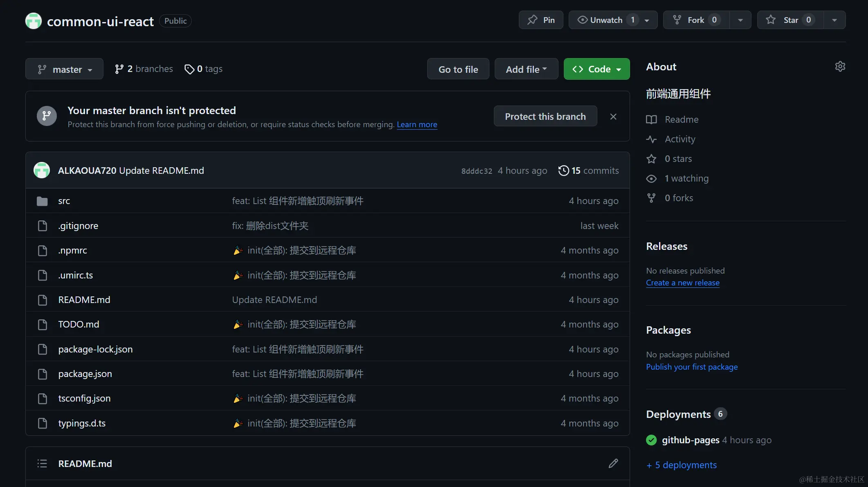Click the forks branch icon in About

[651, 197]
